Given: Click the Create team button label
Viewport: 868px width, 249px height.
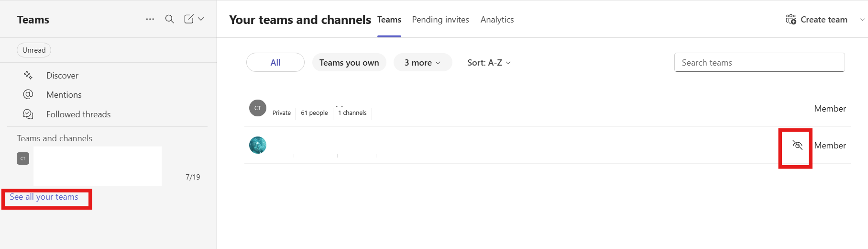Looking at the screenshot, I should pos(824,20).
